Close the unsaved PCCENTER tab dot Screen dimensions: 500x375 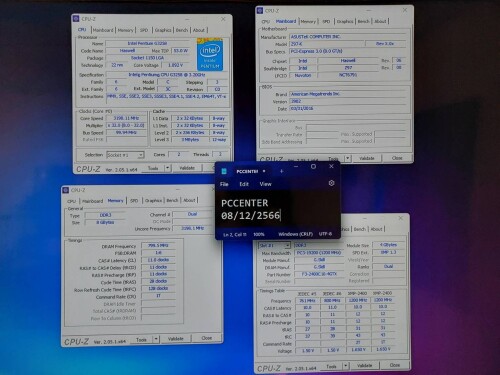click(x=264, y=171)
